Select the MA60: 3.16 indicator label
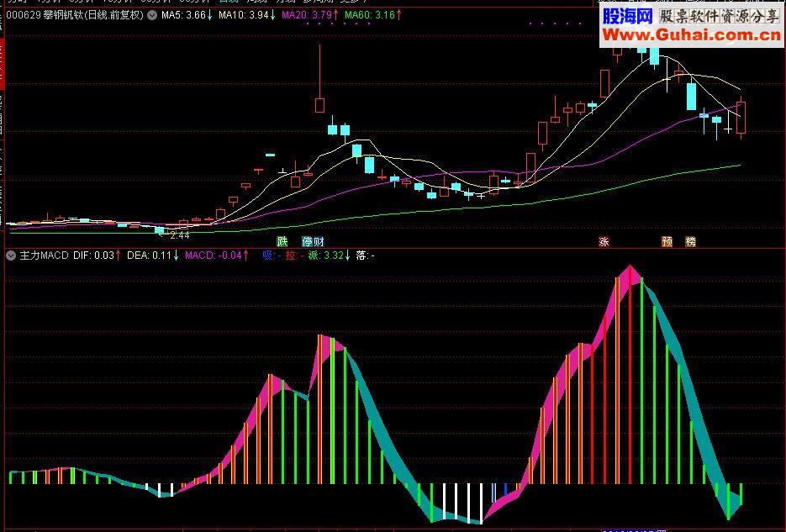This screenshot has width=786, height=532. (373, 15)
